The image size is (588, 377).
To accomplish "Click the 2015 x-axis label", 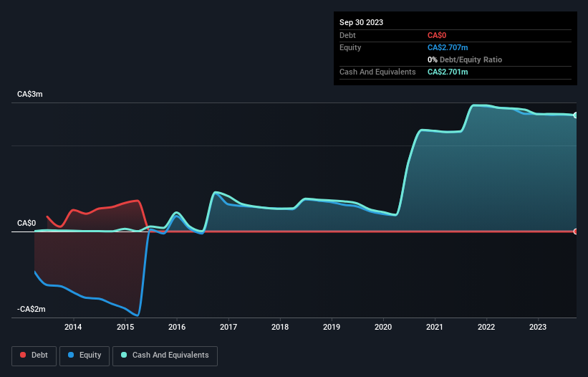I will point(125,327).
